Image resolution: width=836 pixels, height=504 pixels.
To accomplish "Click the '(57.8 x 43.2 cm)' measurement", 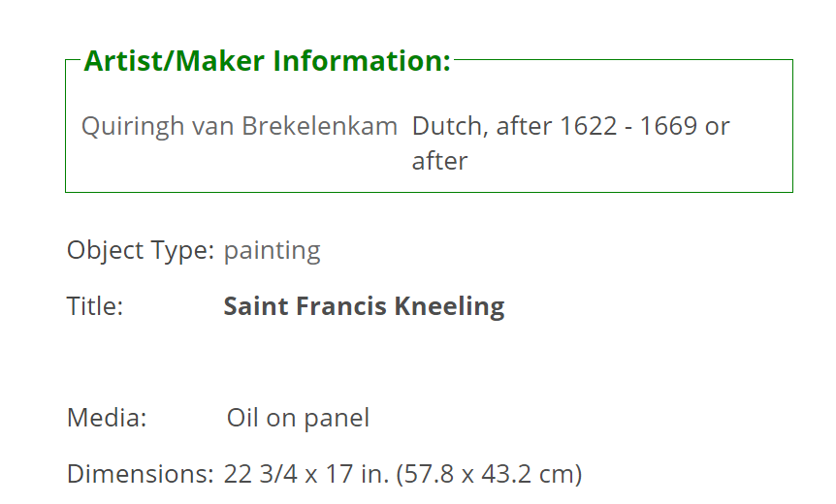I will coord(489,474).
